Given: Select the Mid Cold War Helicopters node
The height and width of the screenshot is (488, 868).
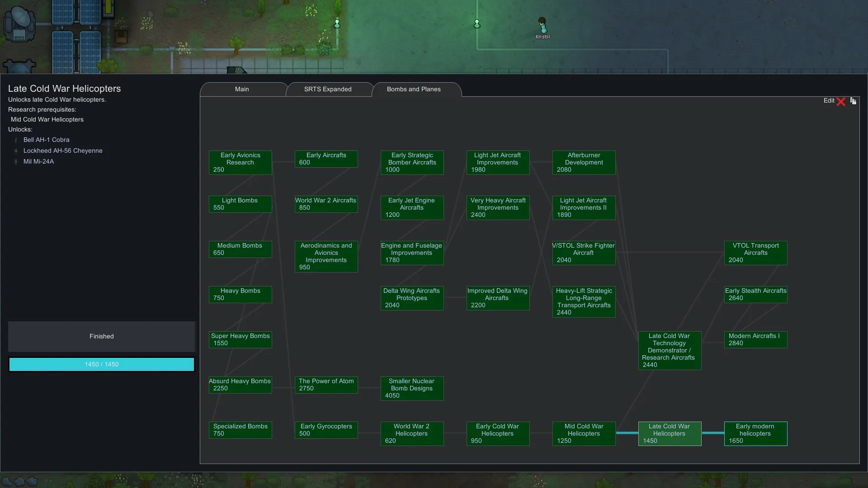Looking at the screenshot, I should pos(584,434).
